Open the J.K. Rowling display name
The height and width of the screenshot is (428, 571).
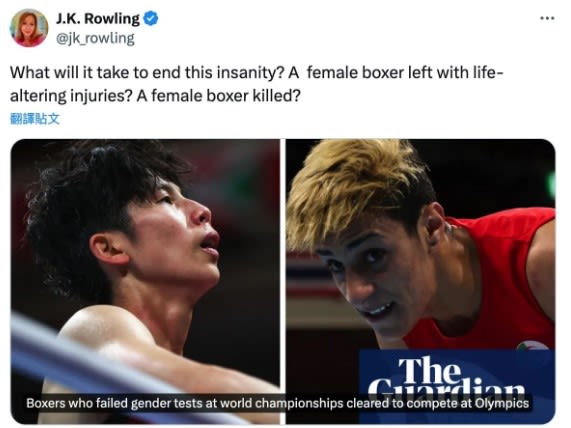[98, 19]
